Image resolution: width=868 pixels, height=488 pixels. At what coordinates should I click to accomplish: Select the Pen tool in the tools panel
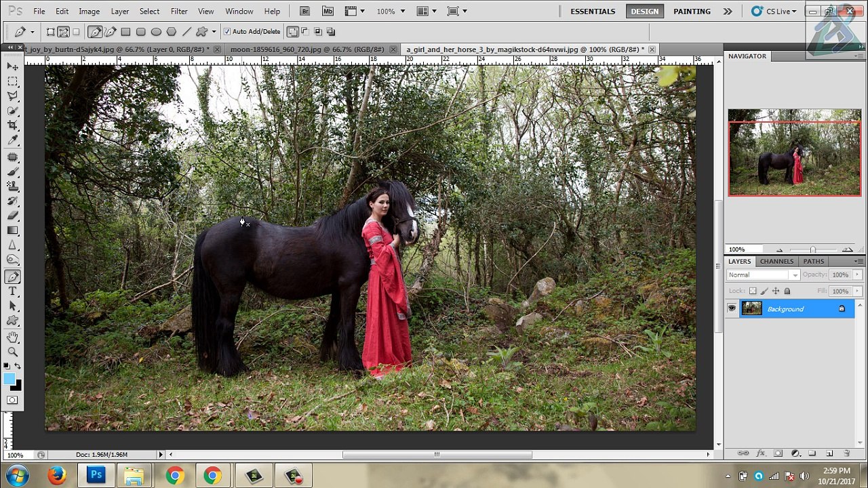[12, 277]
